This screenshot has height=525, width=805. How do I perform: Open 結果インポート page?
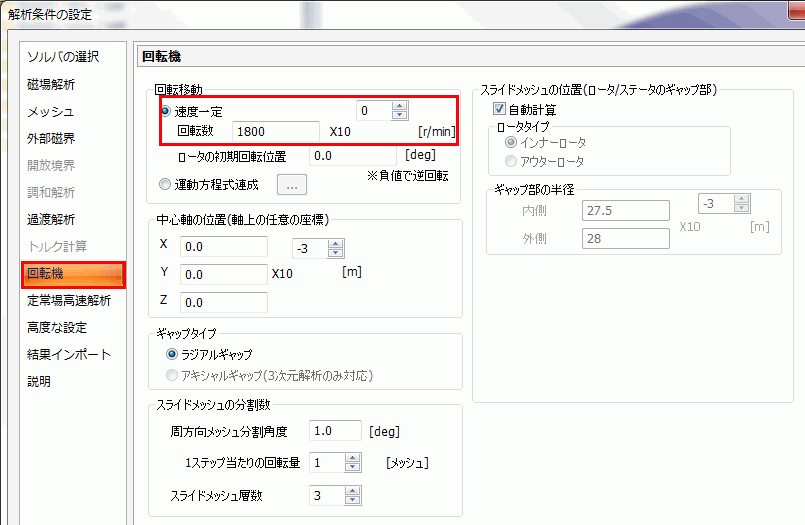tap(69, 354)
